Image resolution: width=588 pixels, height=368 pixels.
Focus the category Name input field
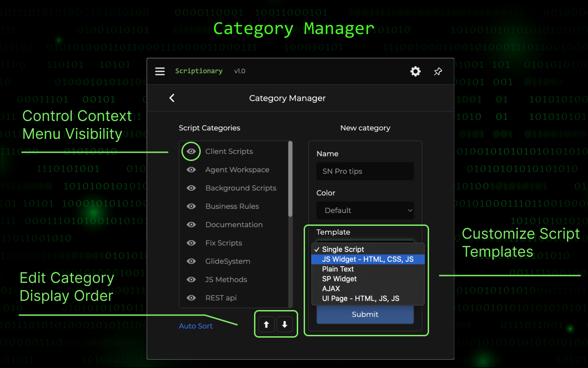pos(365,171)
